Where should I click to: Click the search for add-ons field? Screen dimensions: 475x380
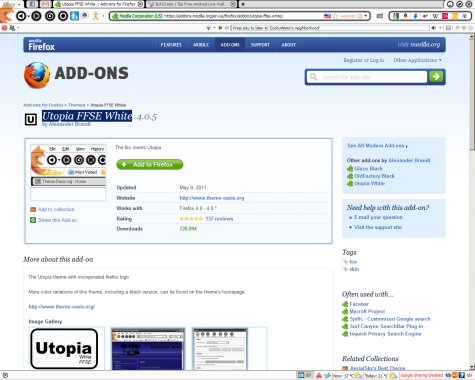(367, 77)
